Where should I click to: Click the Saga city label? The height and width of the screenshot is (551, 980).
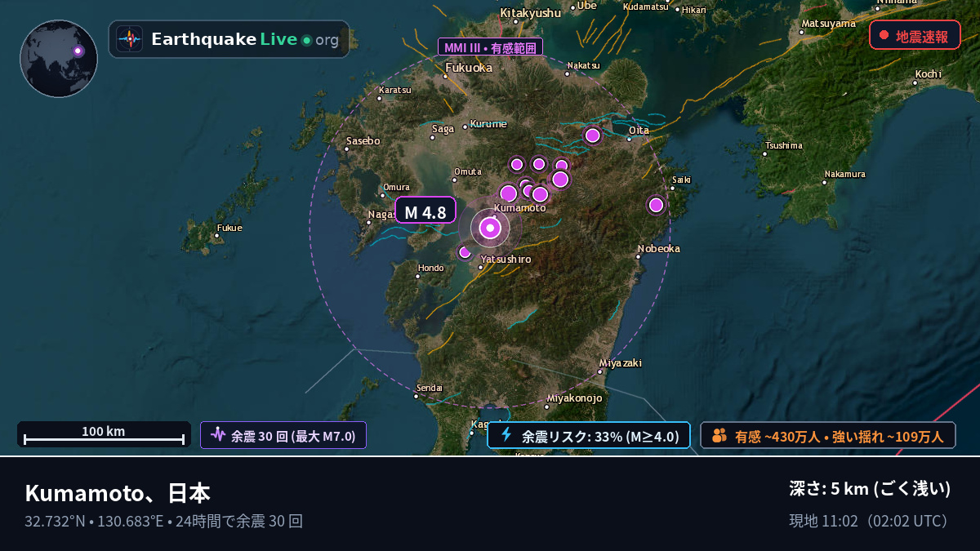point(443,129)
